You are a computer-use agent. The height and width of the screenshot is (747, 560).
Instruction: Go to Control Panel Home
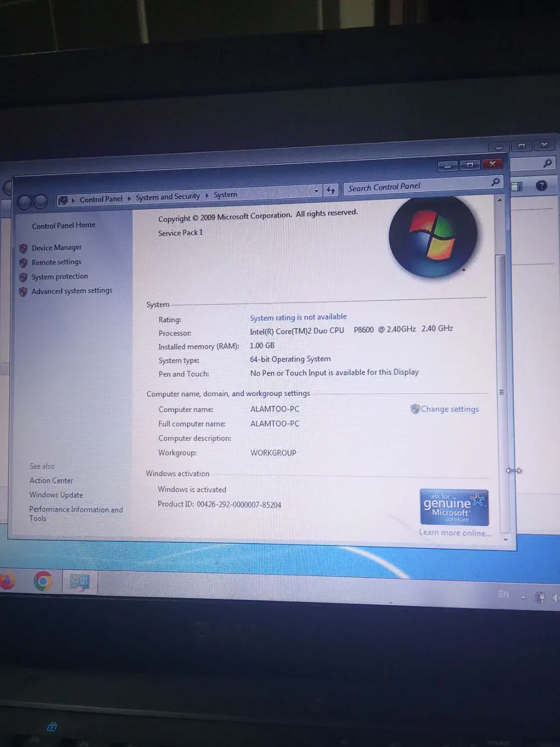[x=63, y=226]
